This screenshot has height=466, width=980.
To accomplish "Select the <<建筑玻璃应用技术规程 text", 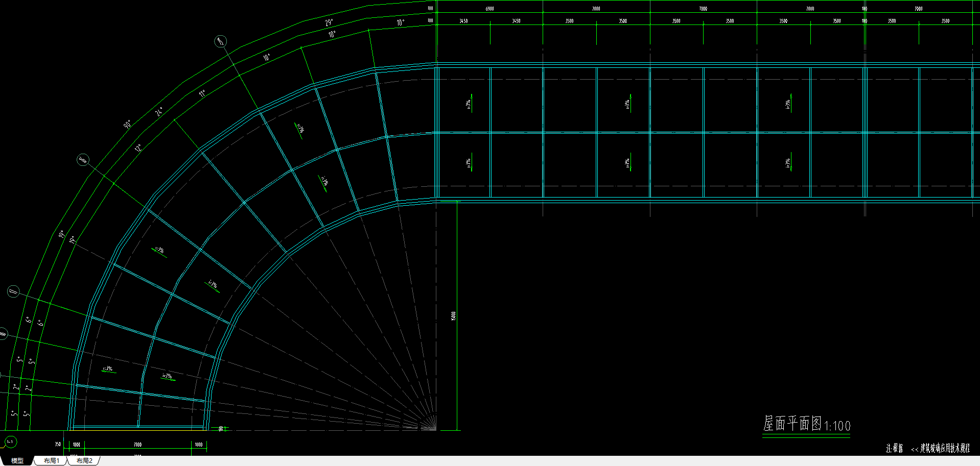I will point(941,449).
